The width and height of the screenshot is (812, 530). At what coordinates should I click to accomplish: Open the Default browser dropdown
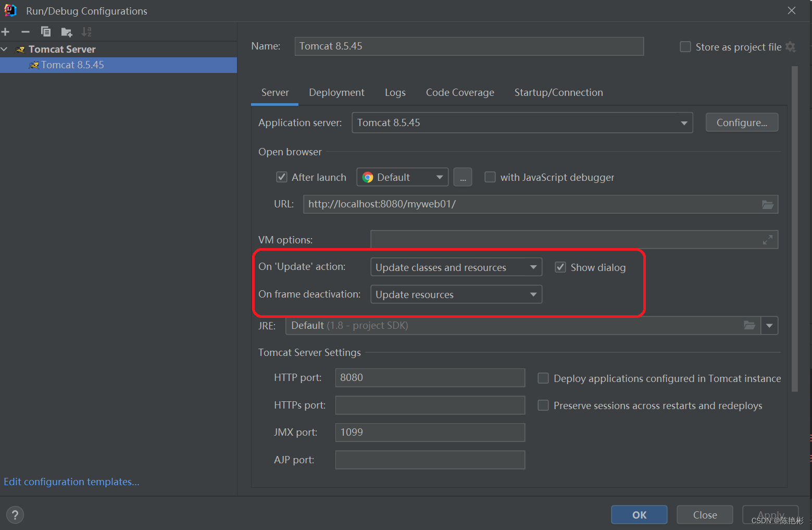pyautogui.click(x=403, y=177)
